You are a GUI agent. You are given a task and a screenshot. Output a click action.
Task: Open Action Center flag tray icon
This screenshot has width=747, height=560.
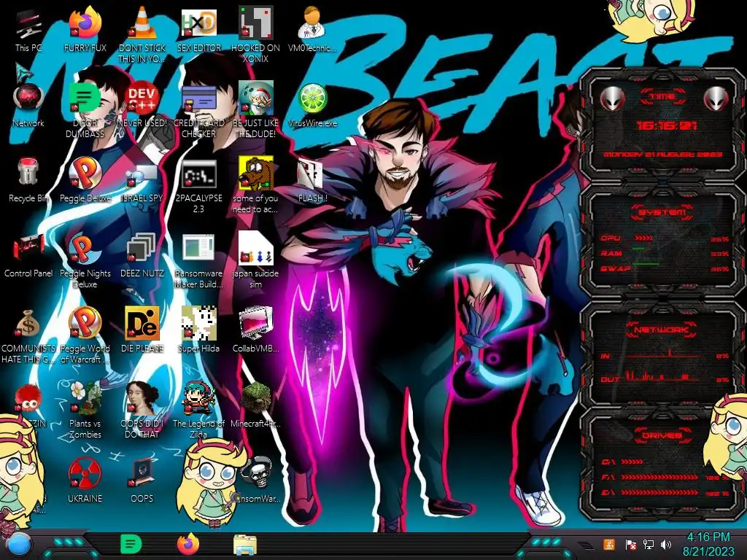(x=630, y=545)
